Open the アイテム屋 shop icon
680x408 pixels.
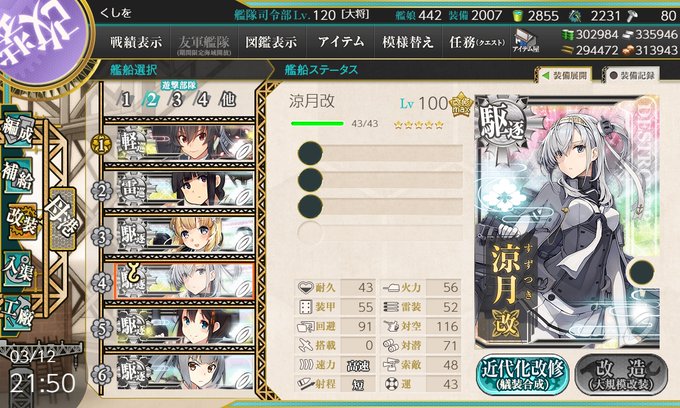[525, 42]
